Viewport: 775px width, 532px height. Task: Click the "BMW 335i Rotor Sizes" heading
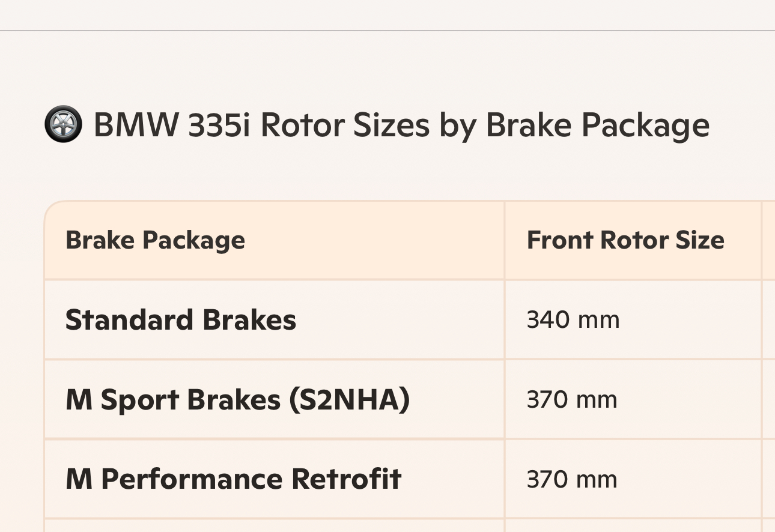click(x=401, y=125)
